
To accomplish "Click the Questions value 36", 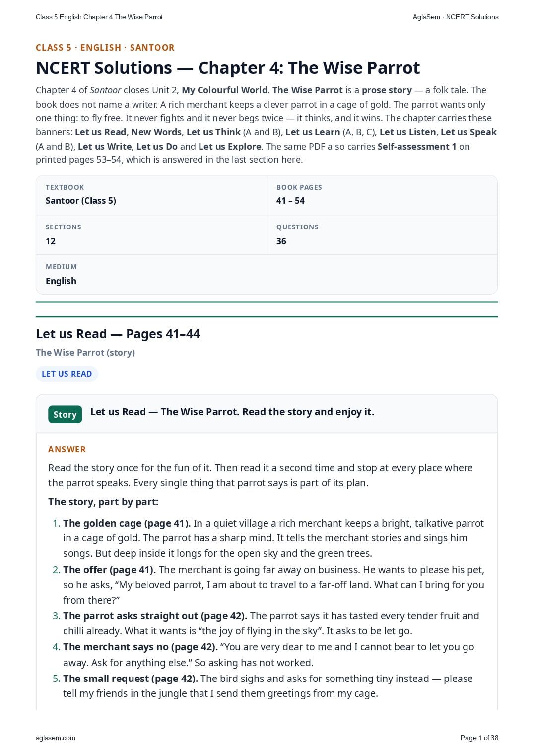I will [281, 241].
